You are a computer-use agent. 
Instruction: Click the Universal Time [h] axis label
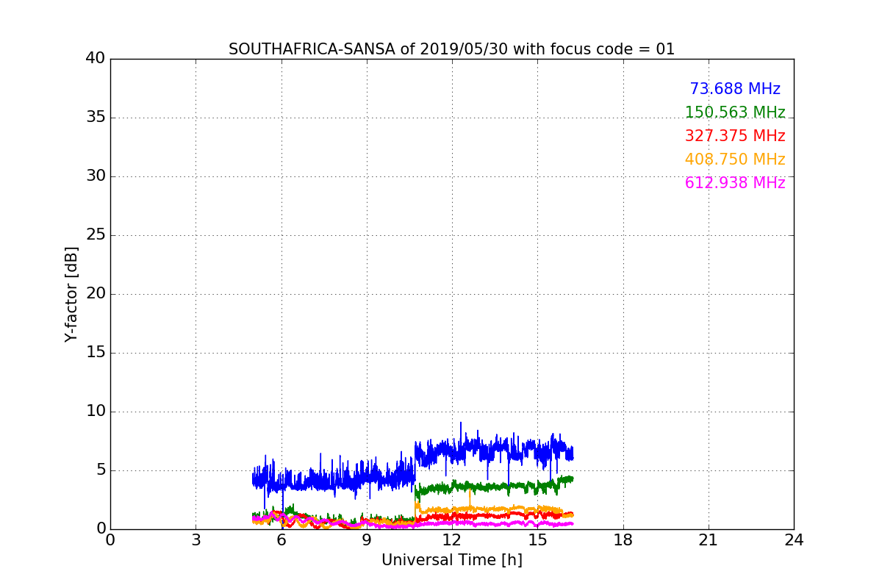pos(451,560)
